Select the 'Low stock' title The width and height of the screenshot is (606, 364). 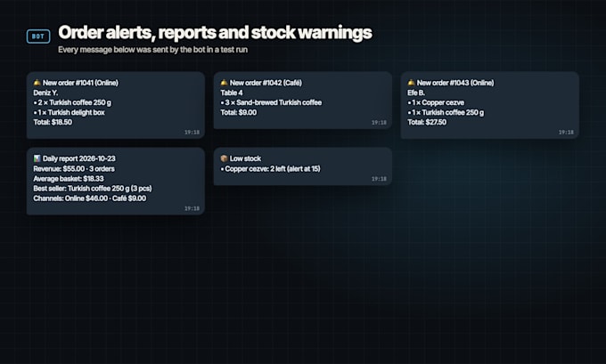[245, 158]
